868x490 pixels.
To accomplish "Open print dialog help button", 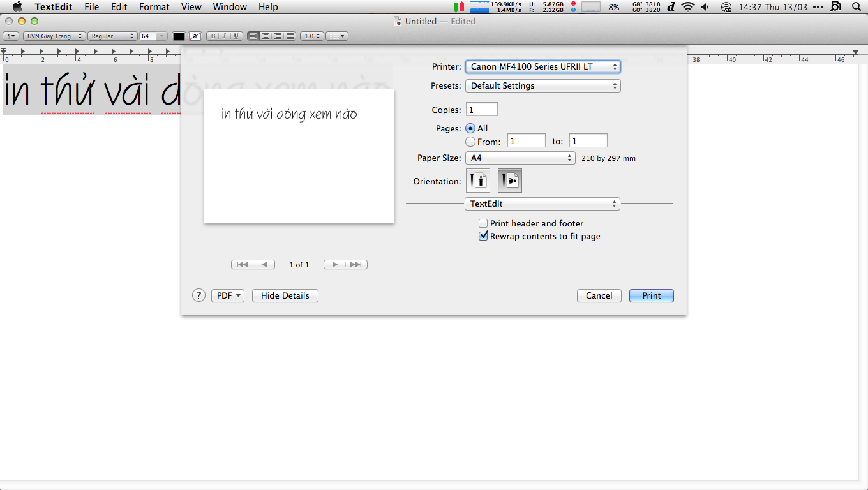I will (199, 295).
